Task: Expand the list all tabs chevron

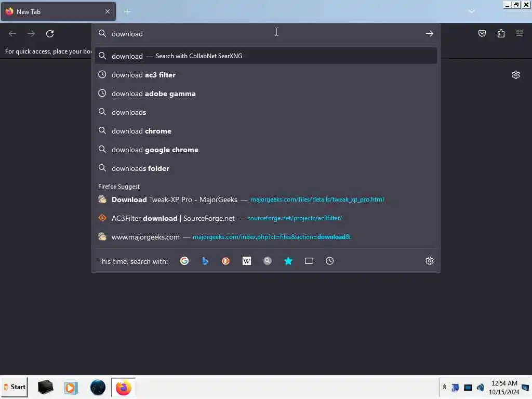Action: point(472,11)
